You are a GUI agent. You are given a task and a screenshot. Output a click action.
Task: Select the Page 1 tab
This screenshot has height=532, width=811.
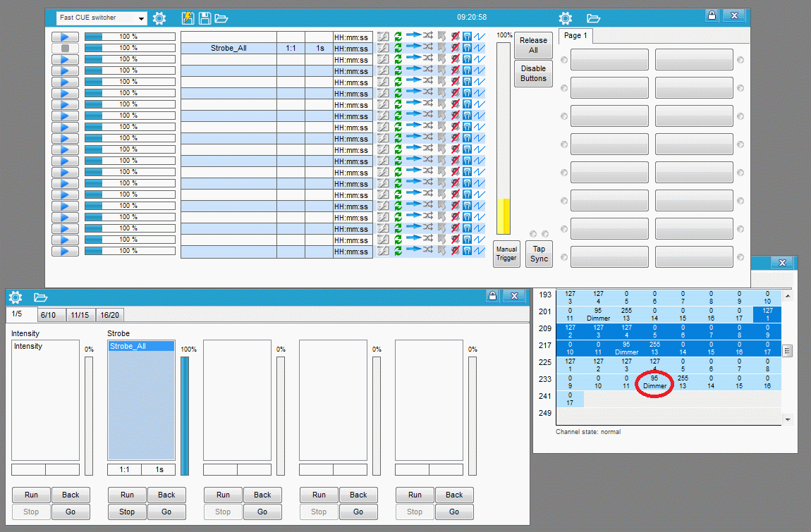point(575,36)
